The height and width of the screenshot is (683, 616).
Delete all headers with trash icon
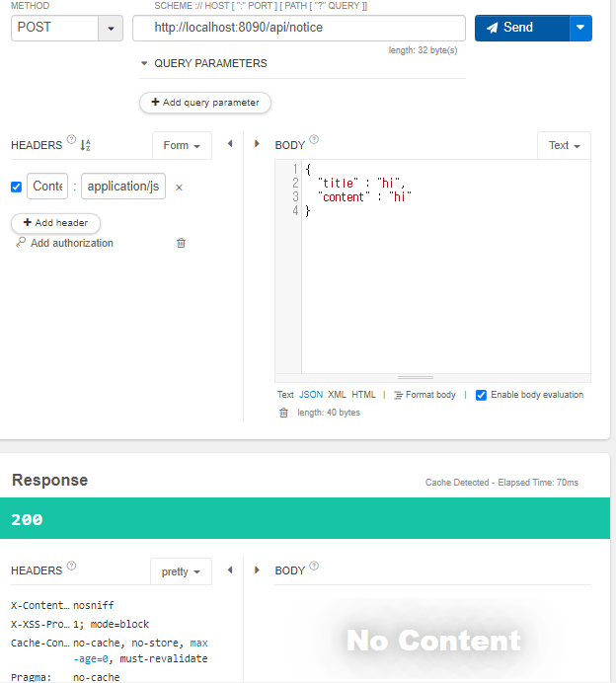pos(181,243)
